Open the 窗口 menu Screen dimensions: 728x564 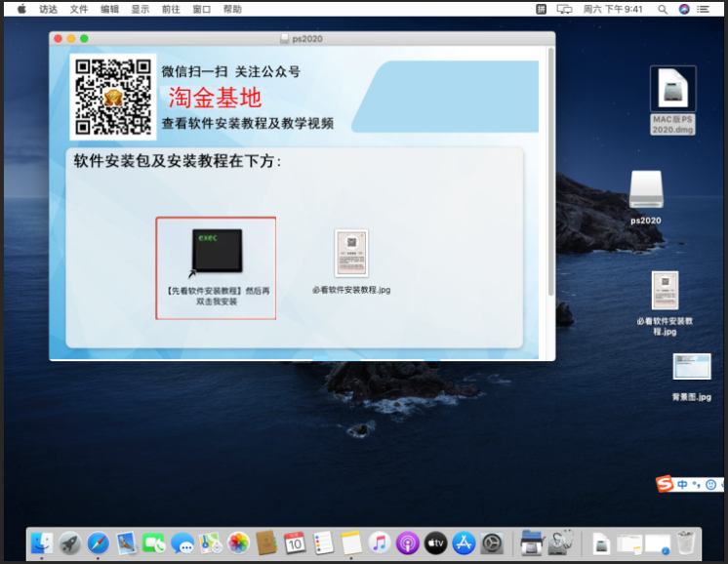(x=201, y=10)
